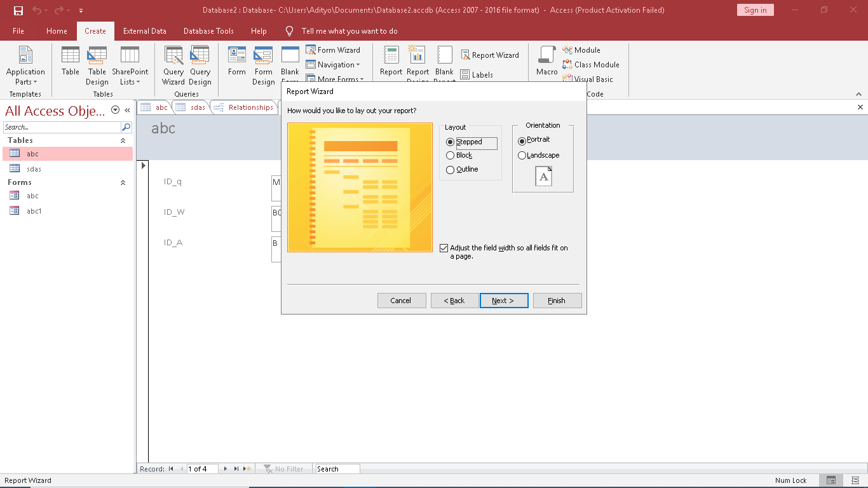This screenshot has height=488, width=868.
Task: Click the Macro icon
Action: pyautogui.click(x=546, y=62)
